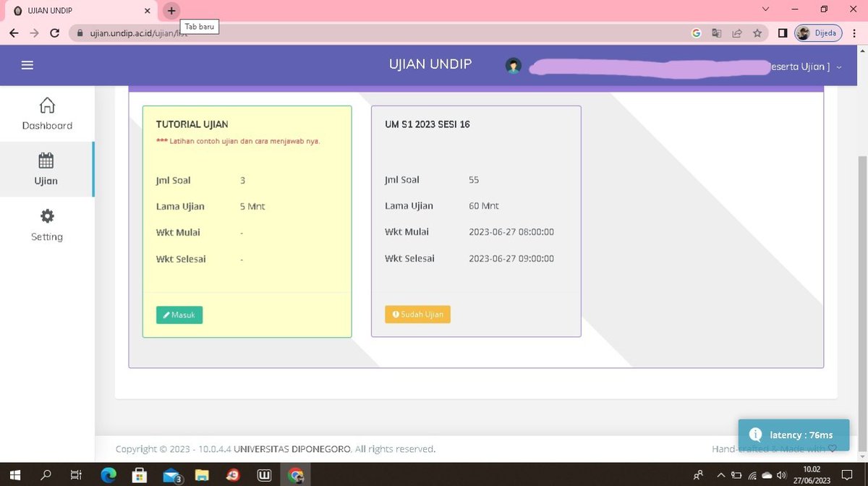Click the browser forward arrow

coord(34,33)
